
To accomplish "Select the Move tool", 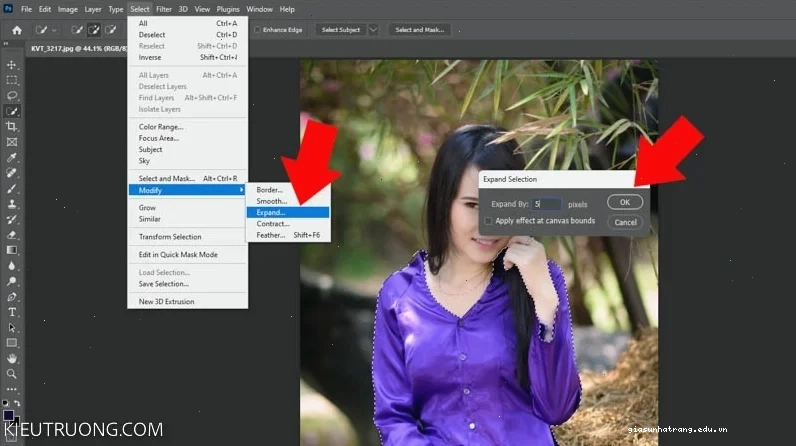I will click(12, 65).
